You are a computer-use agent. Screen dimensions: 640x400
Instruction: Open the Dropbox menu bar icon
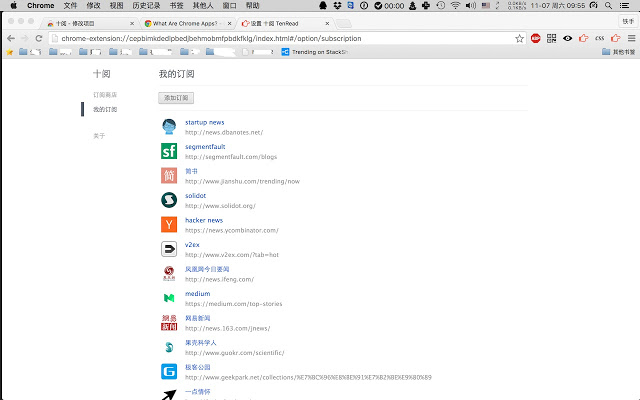[337, 5]
